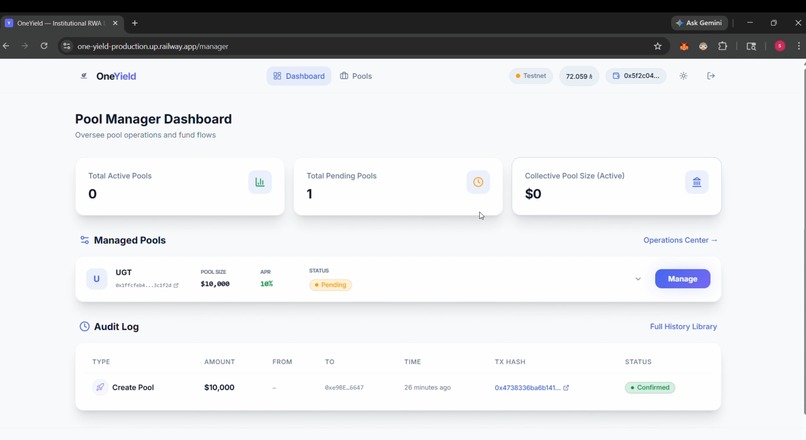Select the OneYield browser tab
The width and height of the screenshot is (806, 440).
point(62,23)
